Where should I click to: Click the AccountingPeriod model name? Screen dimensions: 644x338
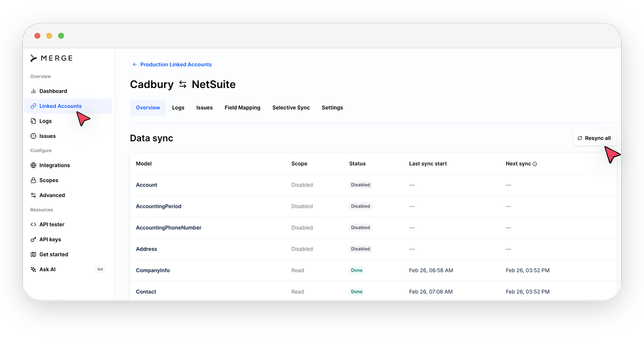(158, 206)
